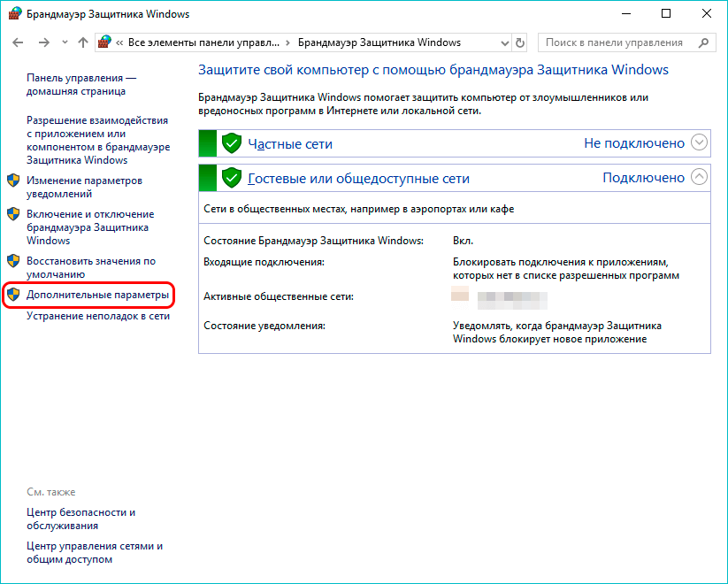
Task: Open 'Дополнительные параметры' link
Action: [x=97, y=295]
